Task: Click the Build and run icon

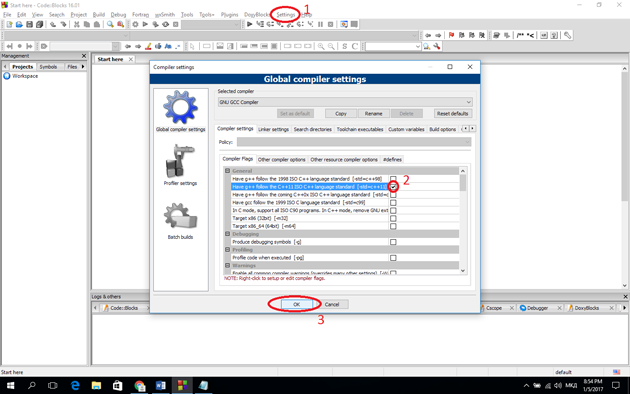Action: [x=155, y=24]
